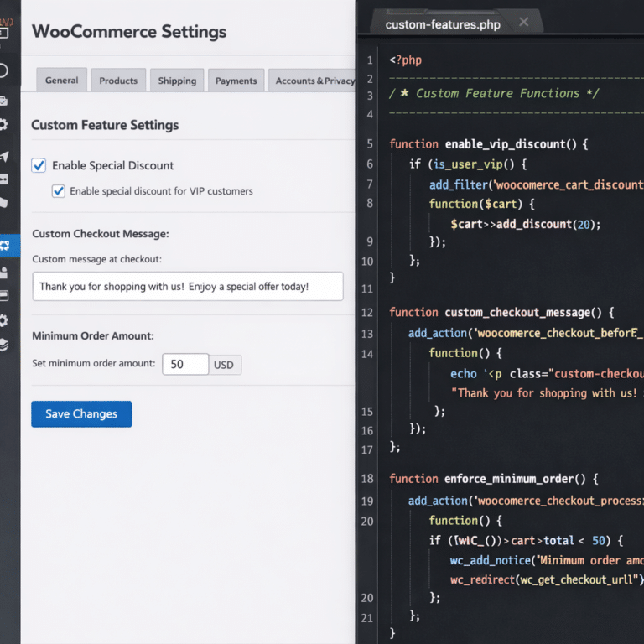Click the ticket icon below the paper plane
The width and height of the screenshot is (644, 644).
pyautogui.click(x=3, y=179)
